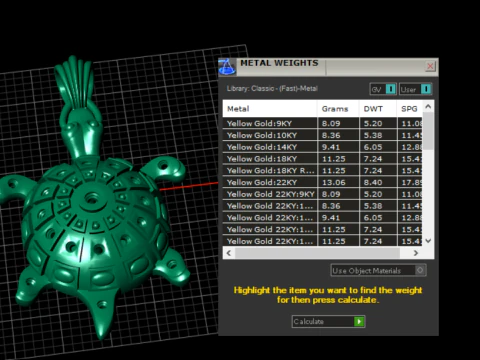Toggle Use Object Materials option

pos(378,270)
